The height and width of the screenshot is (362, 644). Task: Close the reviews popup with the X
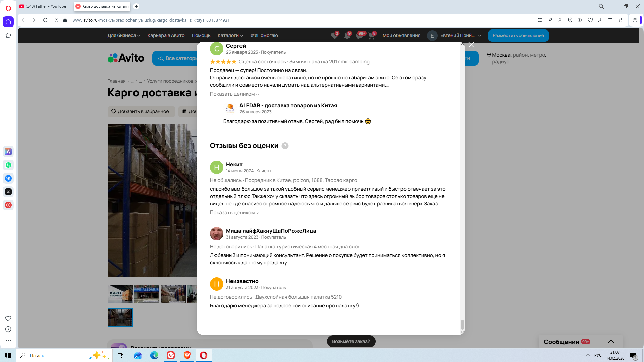coord(471,45)
